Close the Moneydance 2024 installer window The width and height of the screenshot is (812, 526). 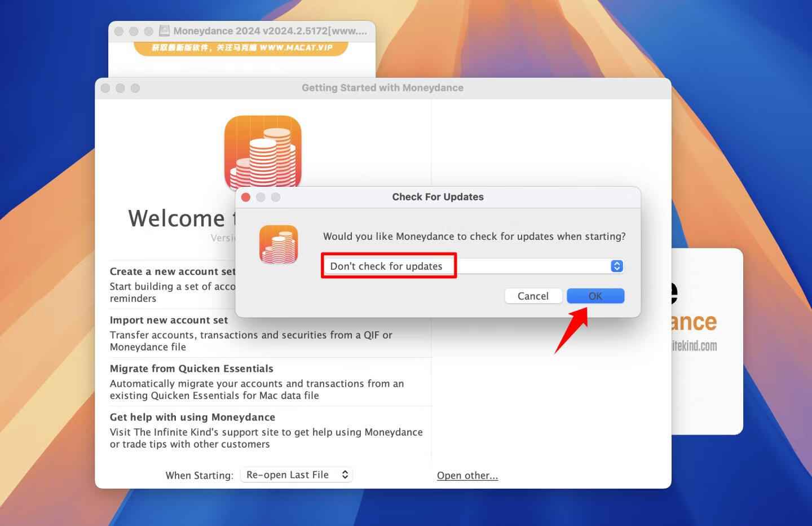(118, 31)
